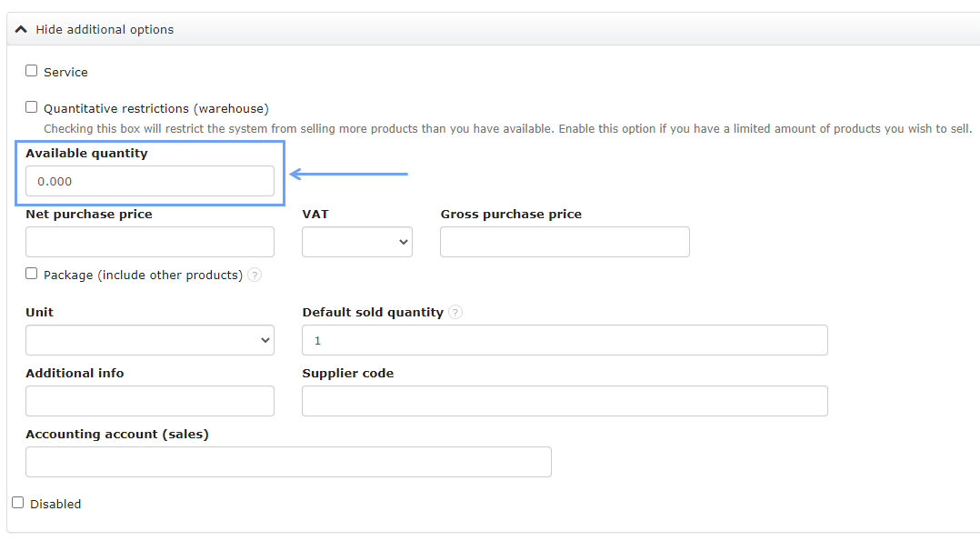Click the Hide additional options label

click(x=105, y=29)
